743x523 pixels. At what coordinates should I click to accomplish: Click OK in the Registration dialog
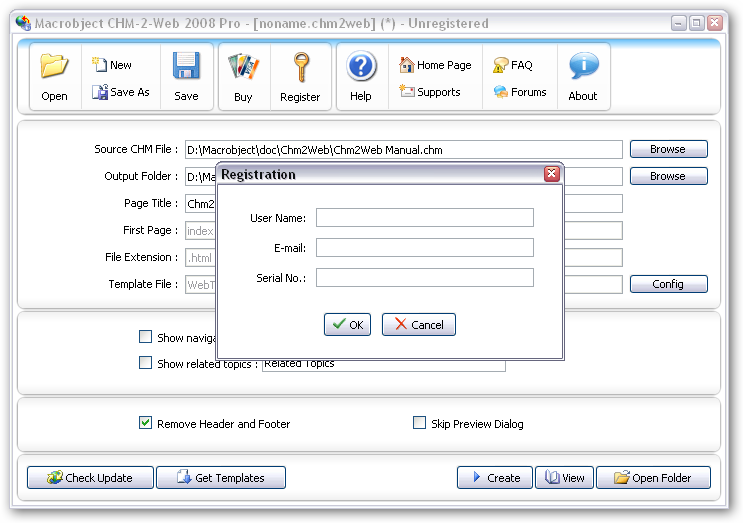[347, 324]
